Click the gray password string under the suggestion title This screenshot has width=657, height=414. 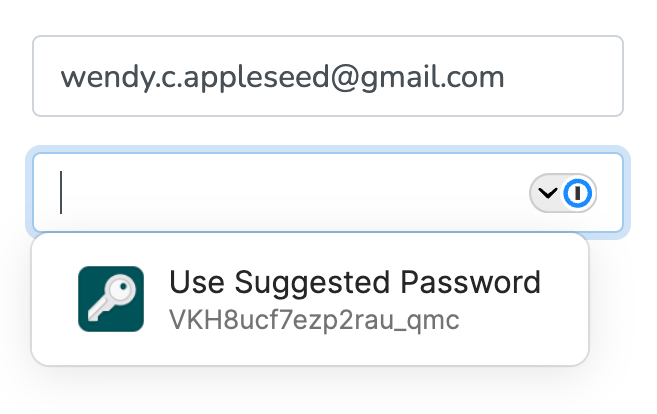tap(313, 320)
